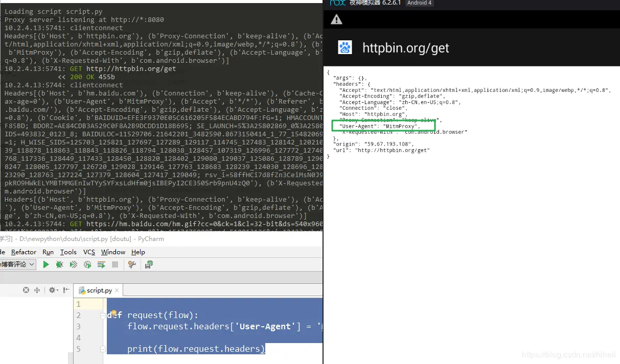
Task: Click the "origin": "59.67.193.108" JSON line
Action: [x=373, y=144]
